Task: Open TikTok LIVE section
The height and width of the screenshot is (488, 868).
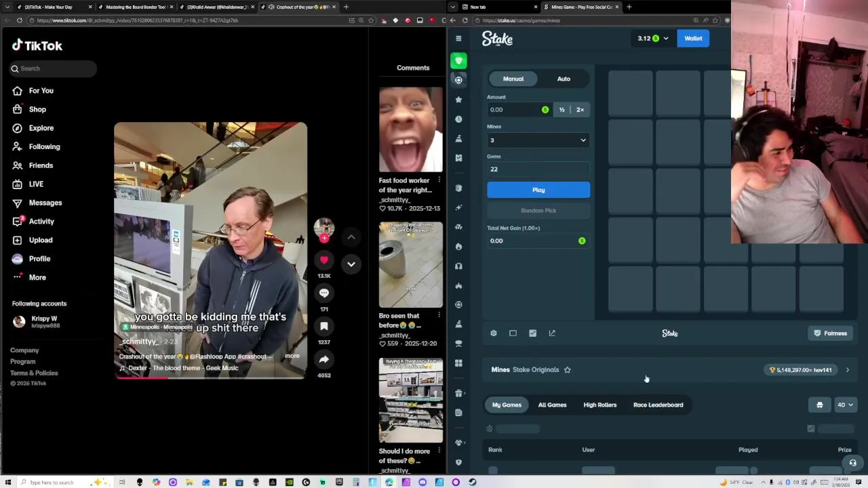Action: tap(28, 184)
